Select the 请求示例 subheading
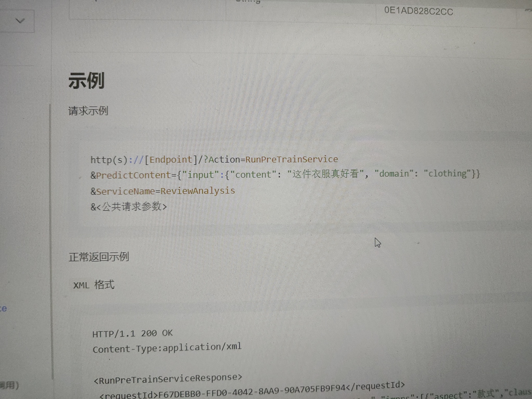Image resolution: width=532 pixels, height=399 pixels. pos(88,111)
